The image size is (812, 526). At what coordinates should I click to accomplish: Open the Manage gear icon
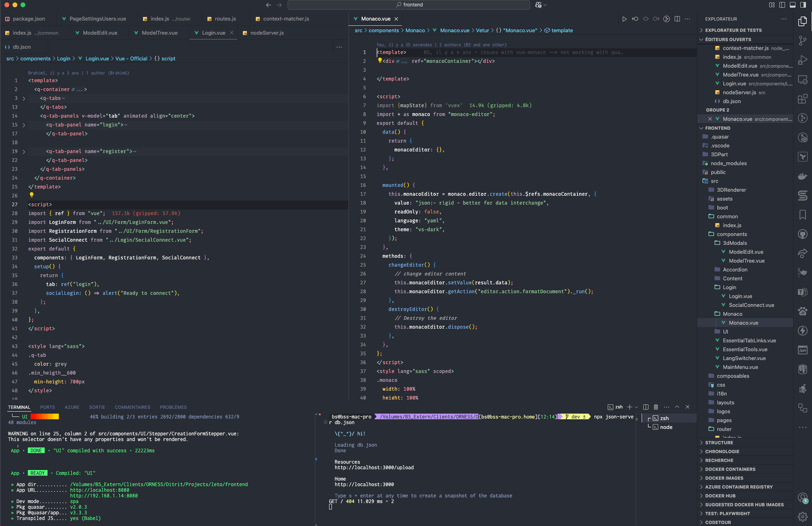(802, 516)
